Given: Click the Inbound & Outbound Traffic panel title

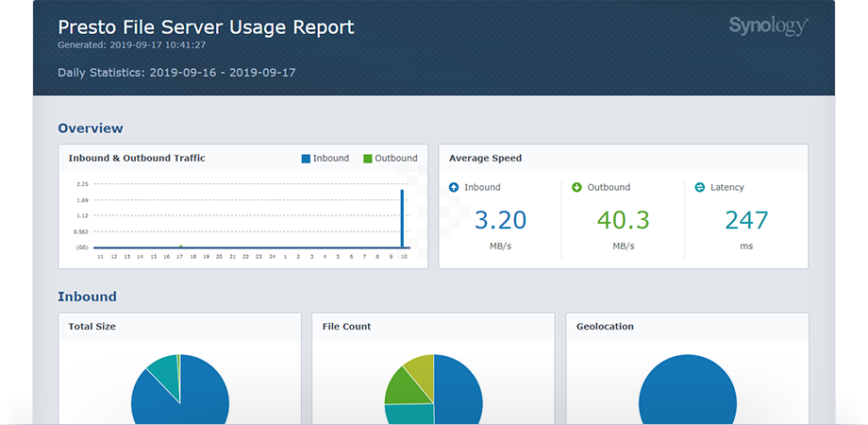Looking at the screenshot, I should [137, 158].
